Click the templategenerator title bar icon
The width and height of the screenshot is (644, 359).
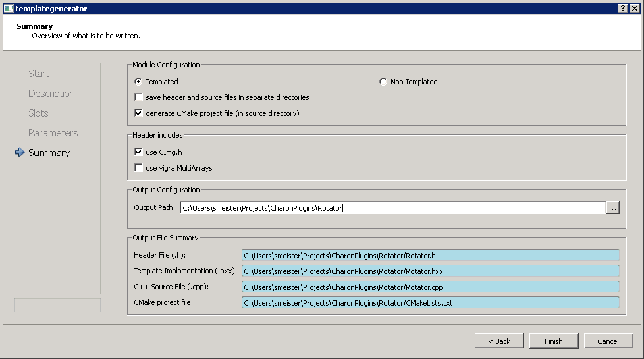(x=9, y=8)
